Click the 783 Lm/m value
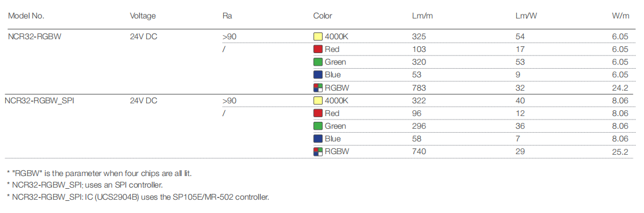This screenshot has width=644, height=213. coord(419,87)
